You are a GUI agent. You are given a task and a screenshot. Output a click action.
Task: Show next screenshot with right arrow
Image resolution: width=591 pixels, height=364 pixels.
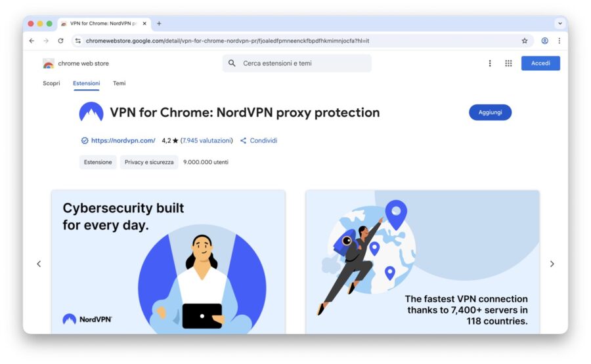click(552, 264)
